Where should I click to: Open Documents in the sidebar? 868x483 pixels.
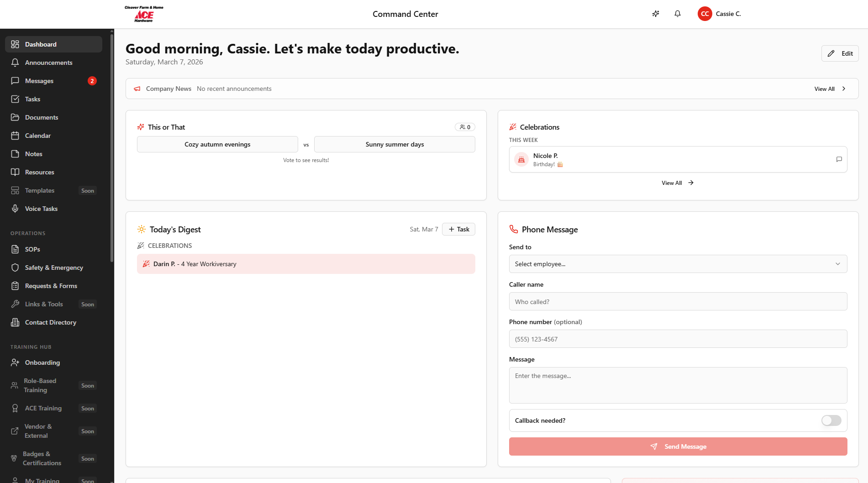(54, 117)
